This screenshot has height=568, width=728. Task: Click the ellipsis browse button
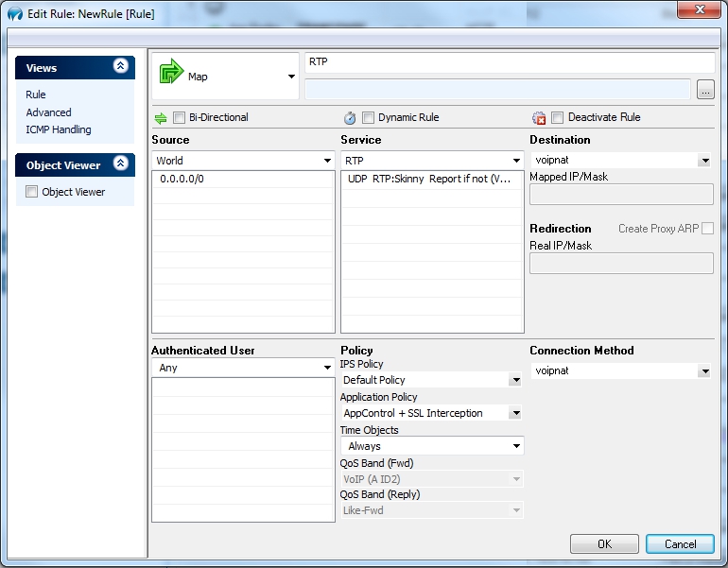point(705,90)
